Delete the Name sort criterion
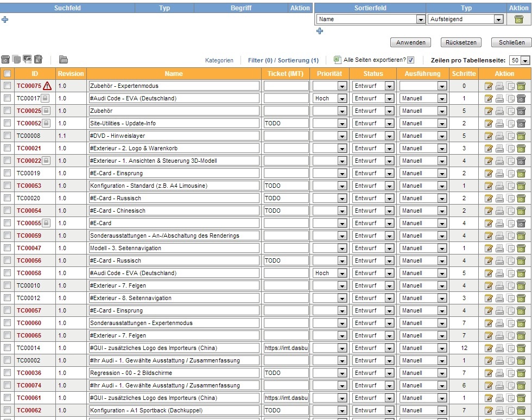This screenshot has height=420, width=532. tap(519, 19)
